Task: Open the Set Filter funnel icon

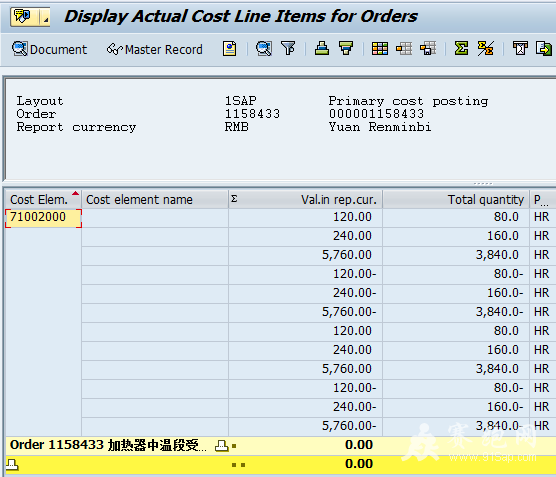Action: tap(288, 49)
